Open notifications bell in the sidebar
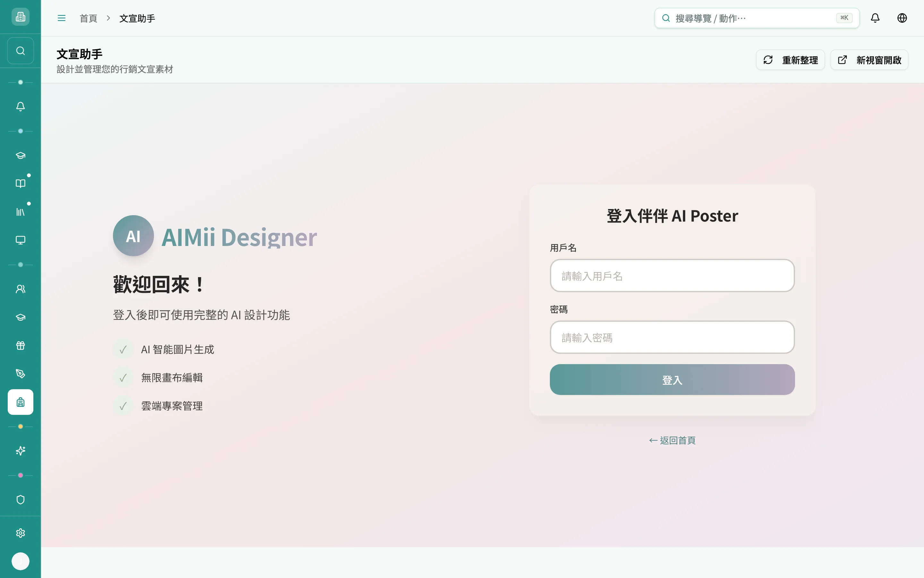The image size is (924, 578). tap(20, 106)
